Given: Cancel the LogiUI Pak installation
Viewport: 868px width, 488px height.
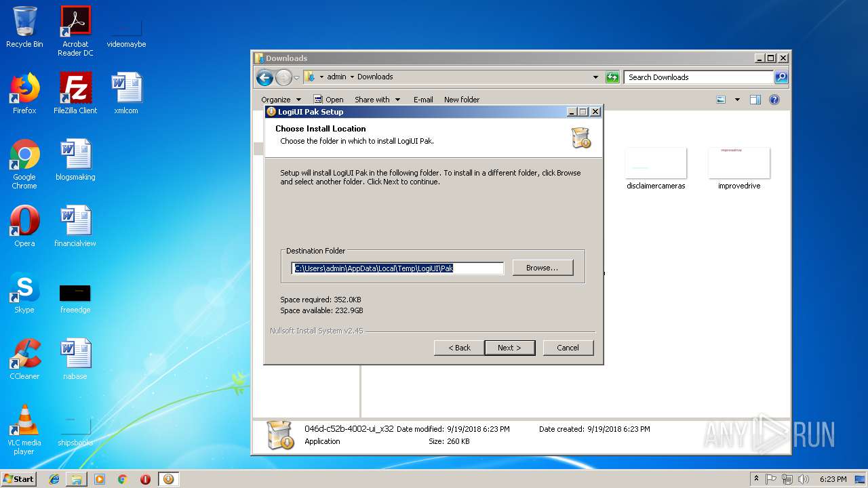Looking at the screenshot, I should click(x=568, y=348).
